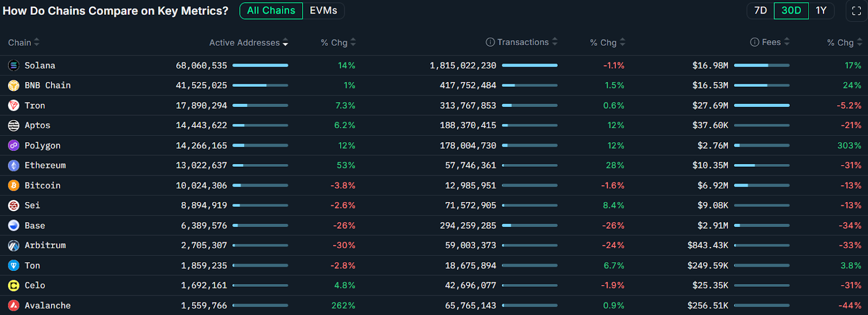
Task: Open the Polygon chain name link
Action: pyautogui.click(x=42, y=146)
